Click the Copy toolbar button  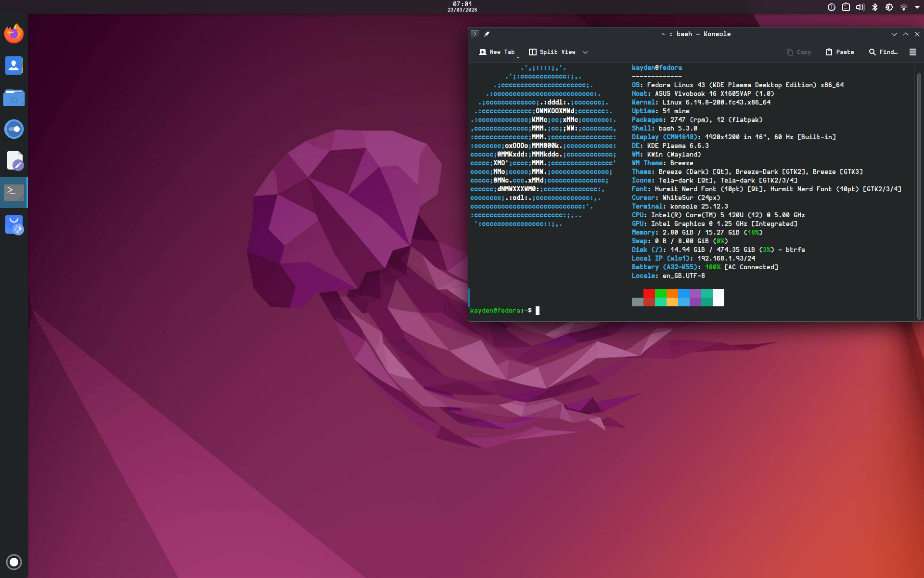pos(798,52)
